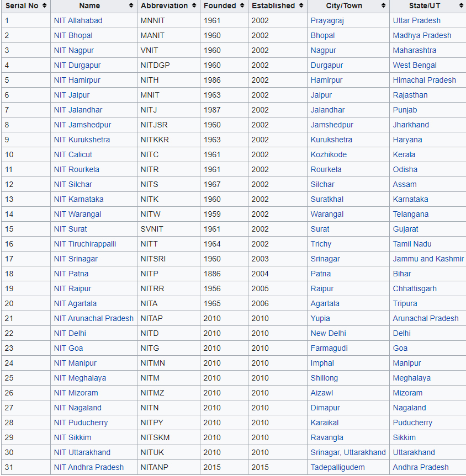
Task: Open NIT Rourkela link
Action: [x=77, y=169]
